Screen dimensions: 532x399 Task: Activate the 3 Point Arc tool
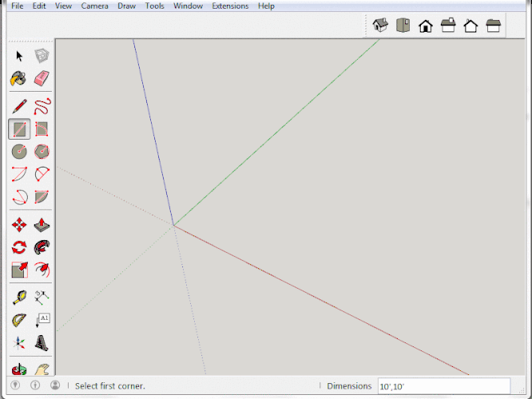(20, 196)
